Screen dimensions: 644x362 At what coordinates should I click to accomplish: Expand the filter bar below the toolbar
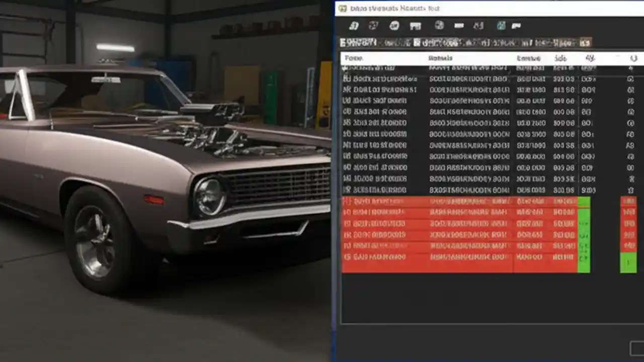(463, 43)
